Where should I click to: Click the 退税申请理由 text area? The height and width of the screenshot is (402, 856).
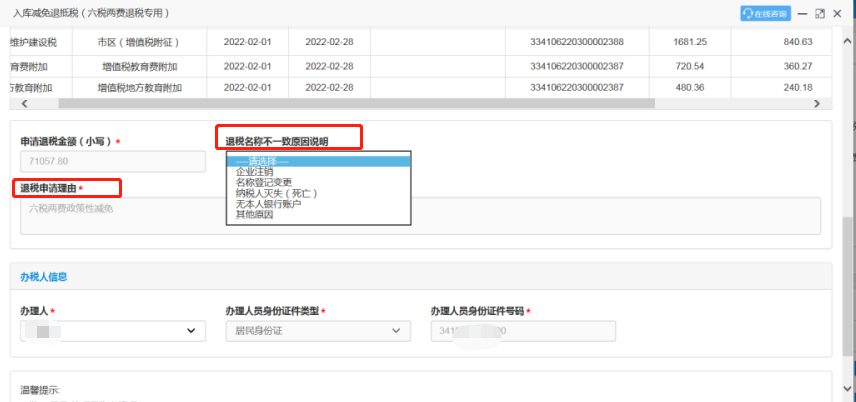coord(420,216)
